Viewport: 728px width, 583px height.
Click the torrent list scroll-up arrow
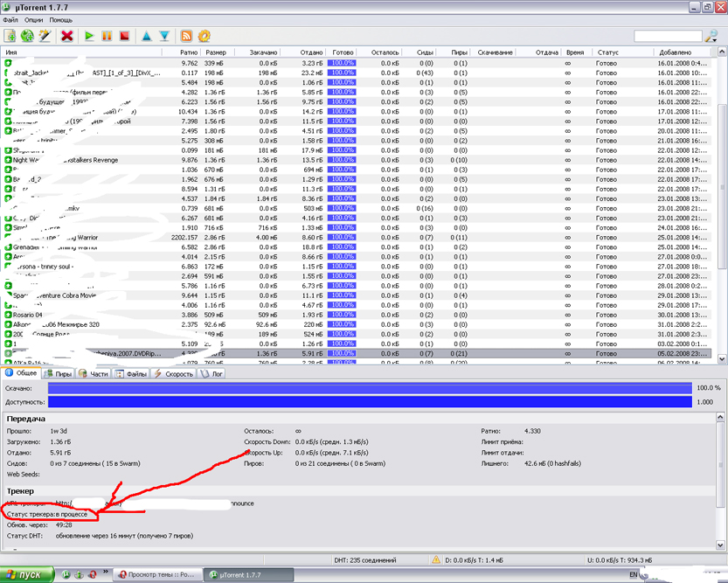[x=722, y=52]
